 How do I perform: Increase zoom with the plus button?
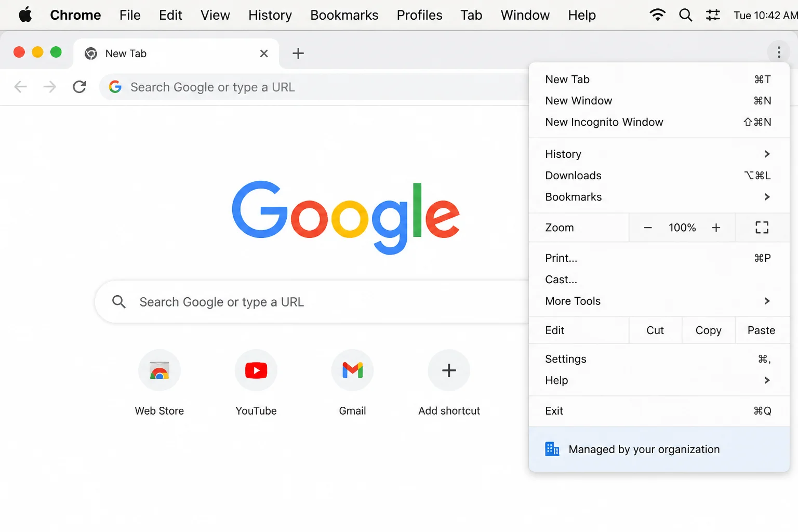pos(716,228)
